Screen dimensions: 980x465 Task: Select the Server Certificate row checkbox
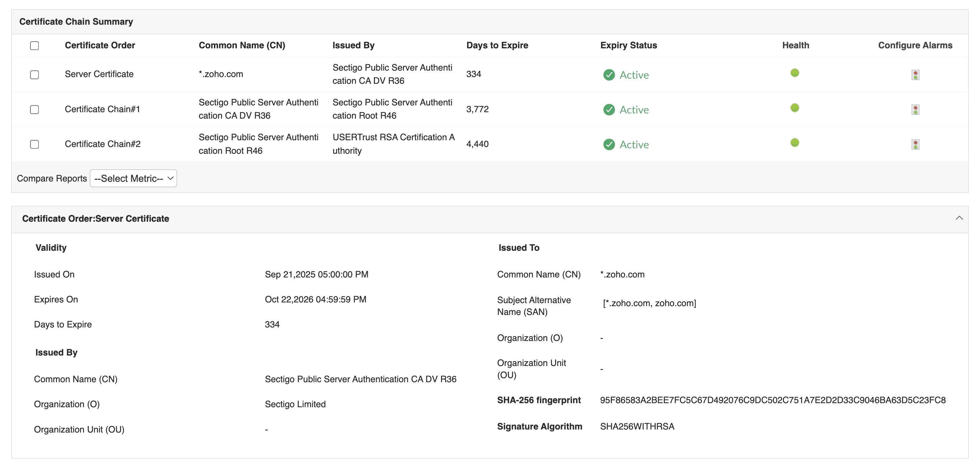click(x=34, y=75)
